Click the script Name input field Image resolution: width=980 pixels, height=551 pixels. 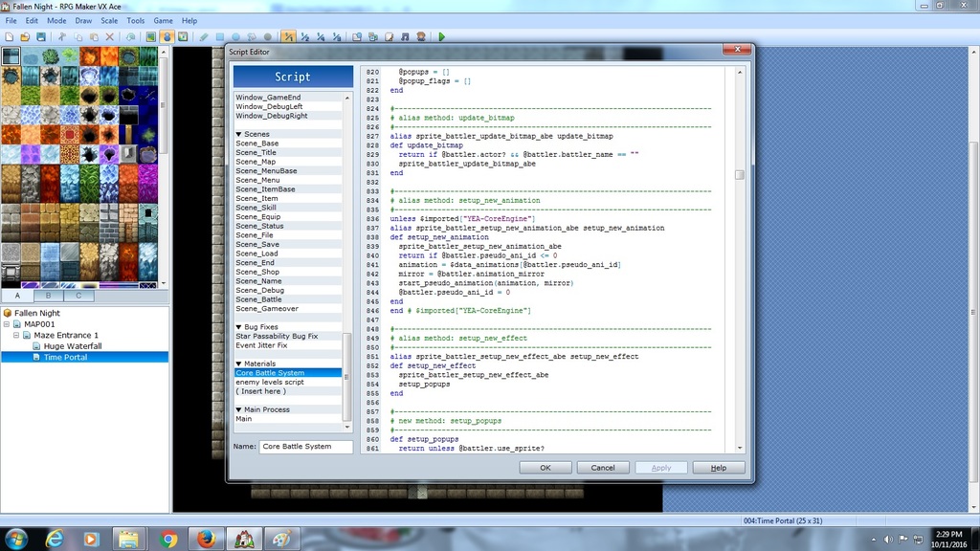tap(306, 447)
